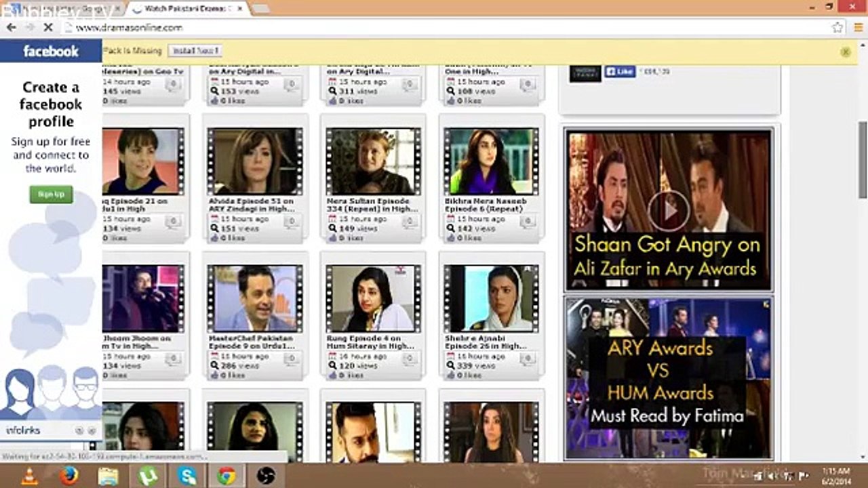Viewport: 868px width, 488px height.
Task: Click the magnifier views icon on Shehr e Ajnabi
Action: (x=450, y=366)
